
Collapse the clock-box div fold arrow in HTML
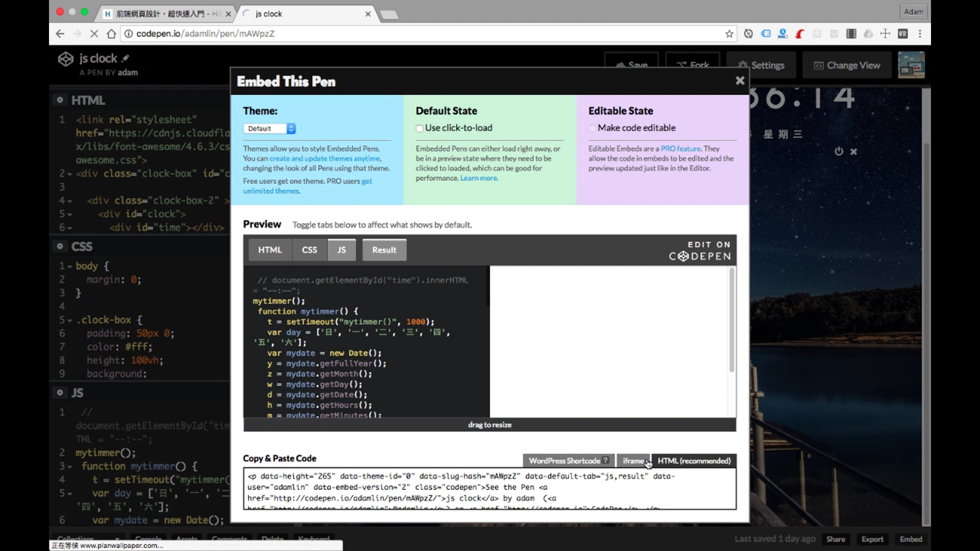[70, 174]
